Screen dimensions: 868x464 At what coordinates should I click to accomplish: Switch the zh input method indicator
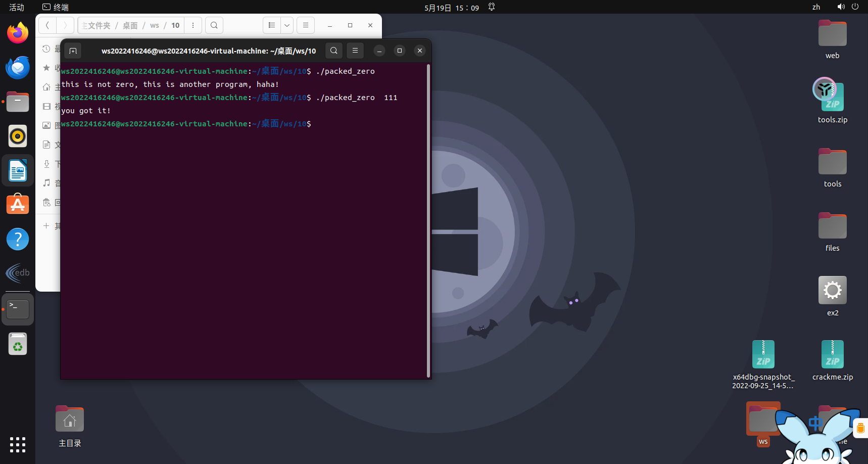click(816, 7)
